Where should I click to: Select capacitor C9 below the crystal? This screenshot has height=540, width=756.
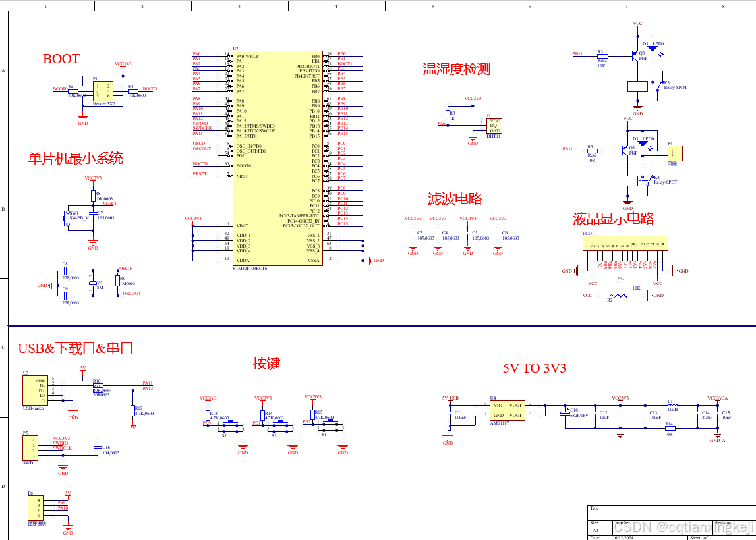pyautogui.click(x=65, y=295)
